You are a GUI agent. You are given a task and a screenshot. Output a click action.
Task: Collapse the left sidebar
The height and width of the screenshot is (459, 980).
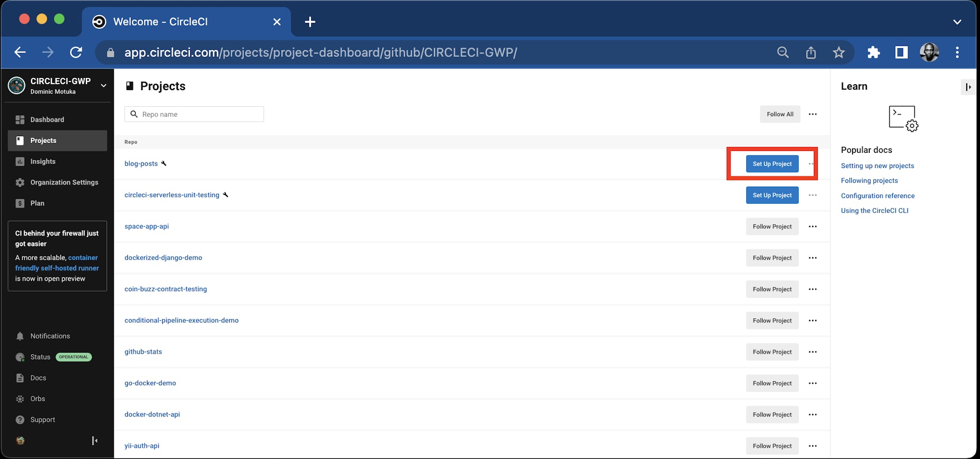[95, 441]
